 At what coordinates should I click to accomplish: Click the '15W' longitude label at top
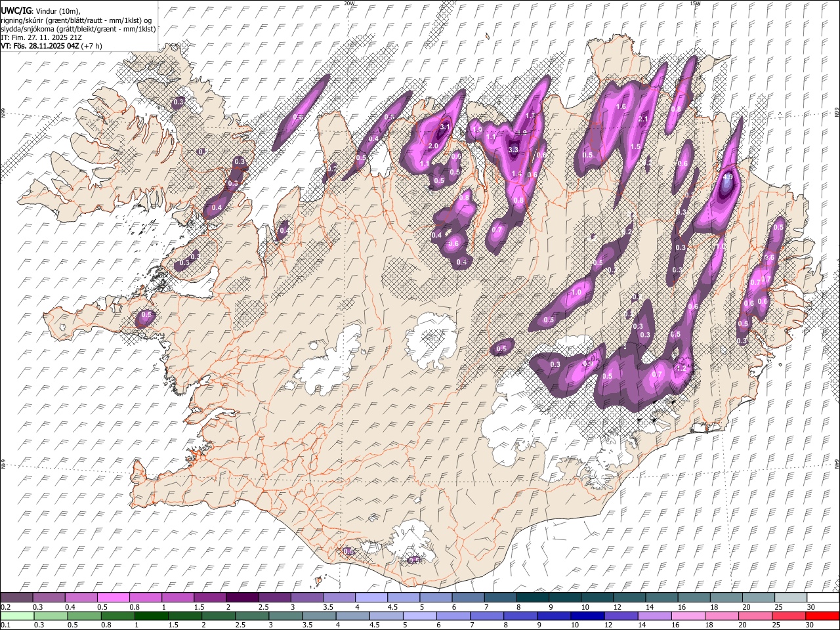pyautogui.click(x=695, y=3)
